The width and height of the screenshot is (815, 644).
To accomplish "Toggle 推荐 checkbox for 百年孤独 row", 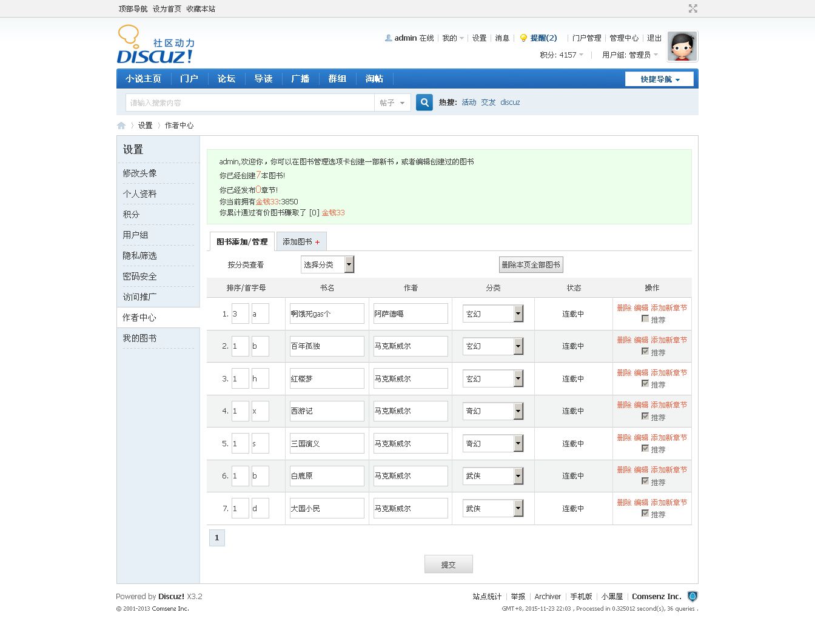I will coord(645,352).
